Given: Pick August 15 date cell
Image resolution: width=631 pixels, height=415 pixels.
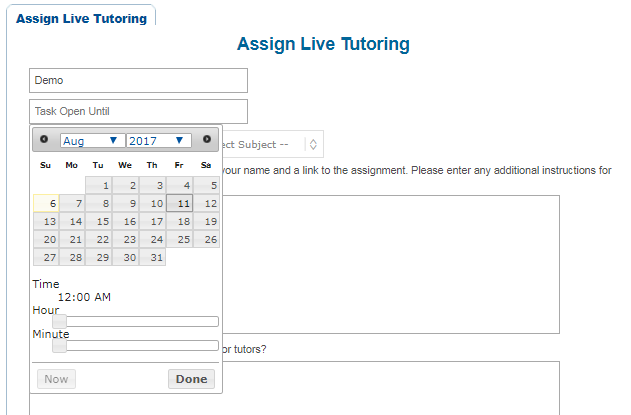Looking at the screenshot, I should click(x=99, y=221).
